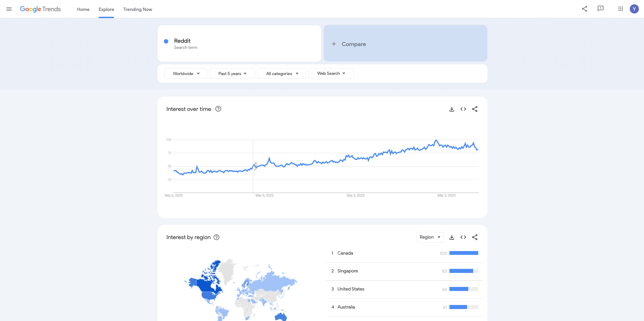Click the plus icon in Compare
This screenshot has height=321, width=644.
[x=334, y=44]
